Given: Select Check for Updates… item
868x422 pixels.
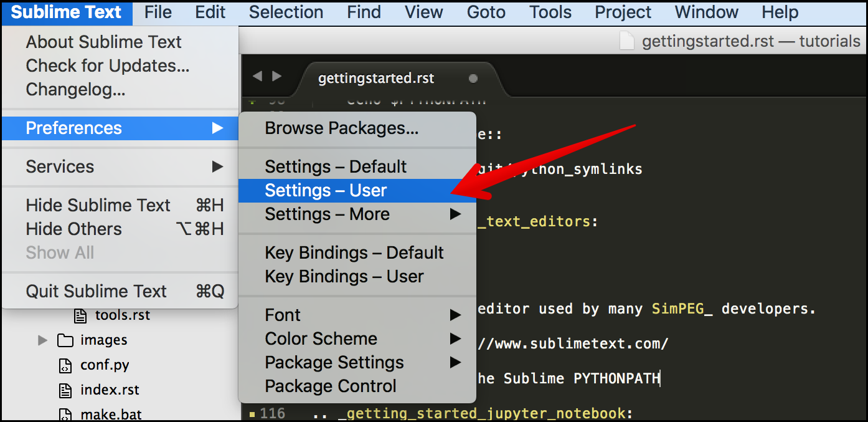Looking at the screenshot, I should (x=108, y=66).
